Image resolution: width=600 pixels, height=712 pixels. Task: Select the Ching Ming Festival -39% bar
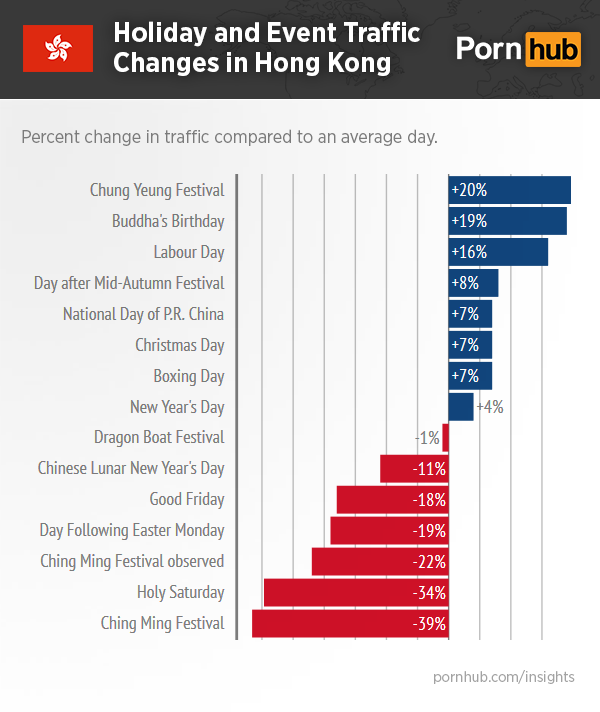(349, 624)
